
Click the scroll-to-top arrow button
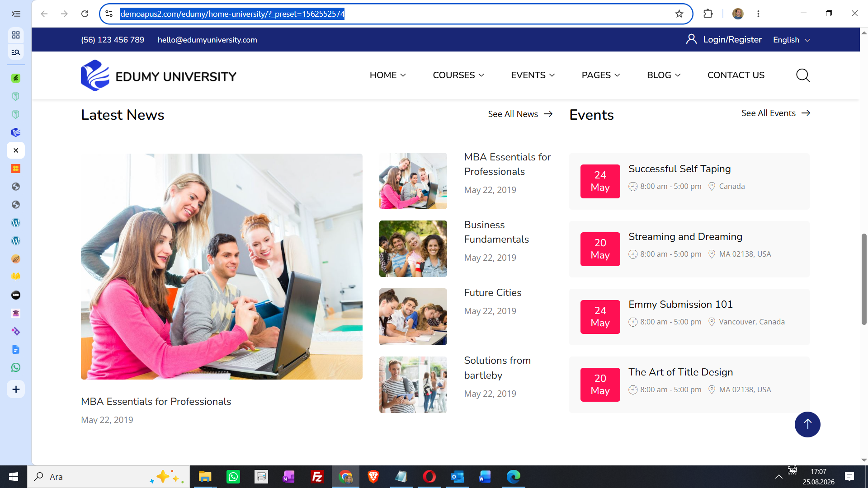point(807,424)
